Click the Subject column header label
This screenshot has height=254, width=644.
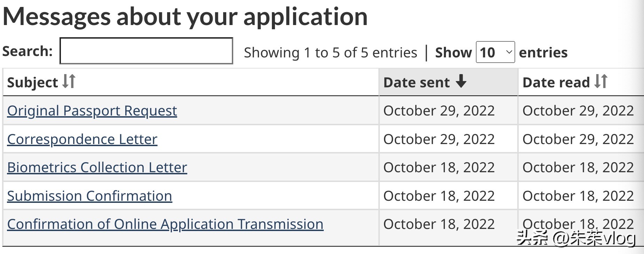[x=32, y=82]
